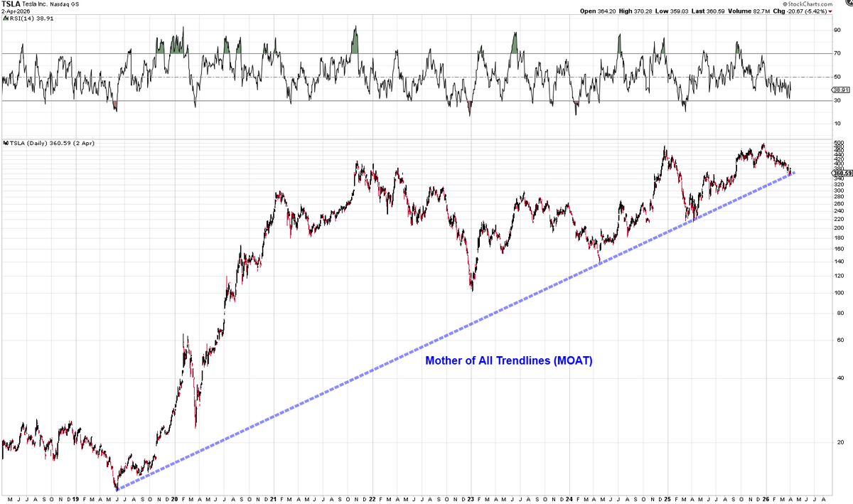
Task: Click the 100 price level on price axis
Action: point(837,292)
